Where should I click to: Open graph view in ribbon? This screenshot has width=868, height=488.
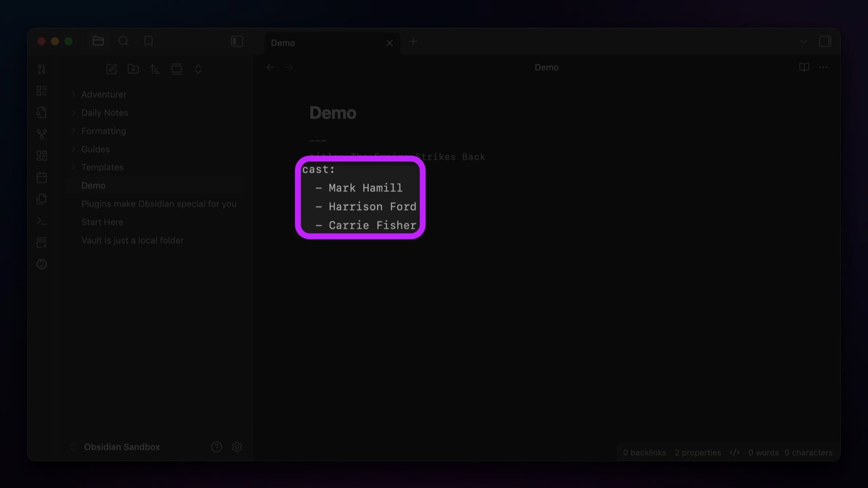[42, 134]
